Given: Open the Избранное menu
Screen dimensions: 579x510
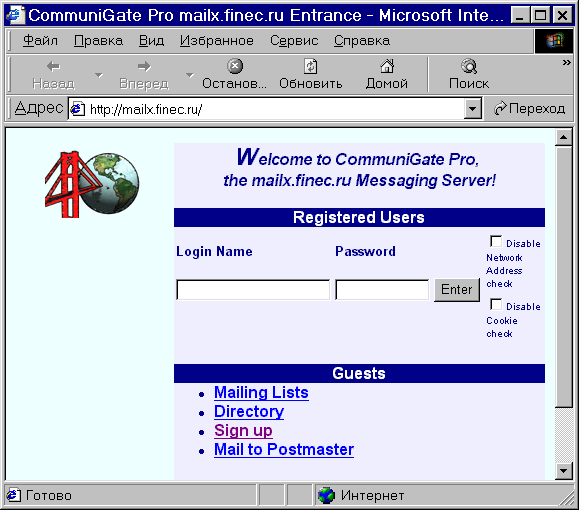Looking at the screenshot, I should (217, 41).
